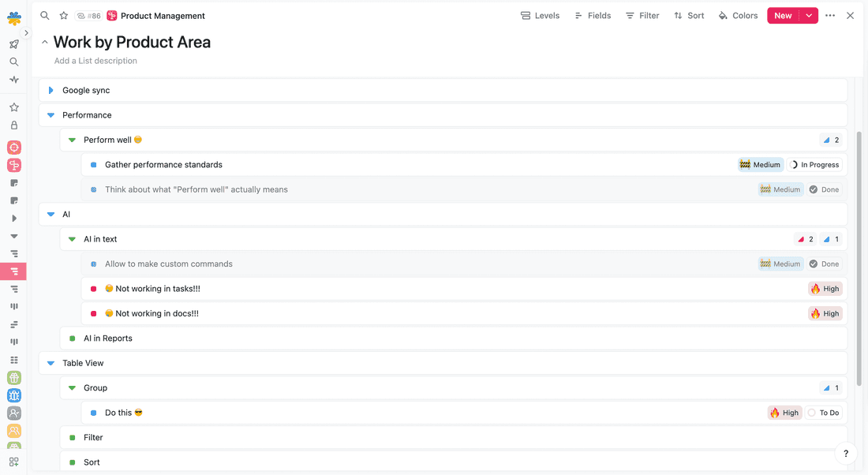Open the Colors settings
The height and width of the screenshot is (475, 868).
pyautogui.click(x=737, y=16)
